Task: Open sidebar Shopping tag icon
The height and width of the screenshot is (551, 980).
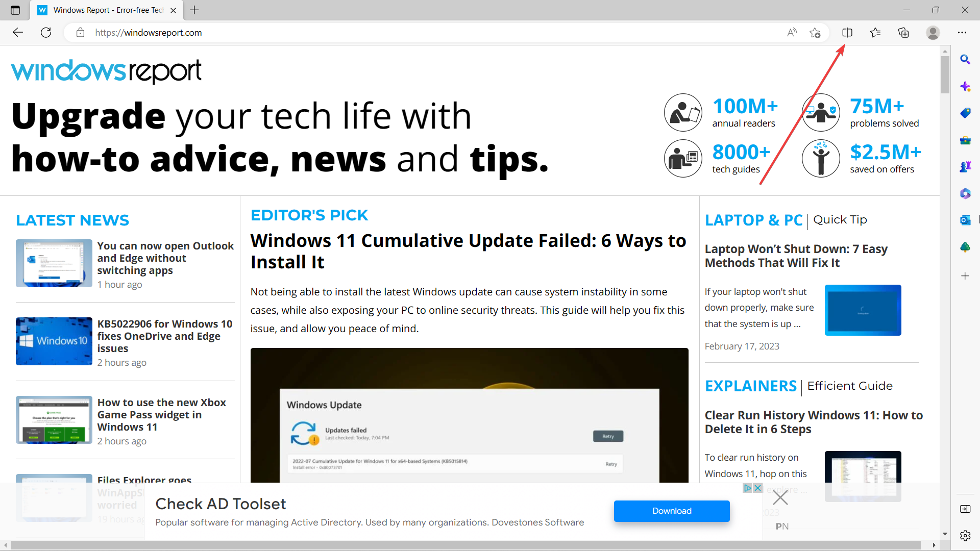Action: click(965, 113)
